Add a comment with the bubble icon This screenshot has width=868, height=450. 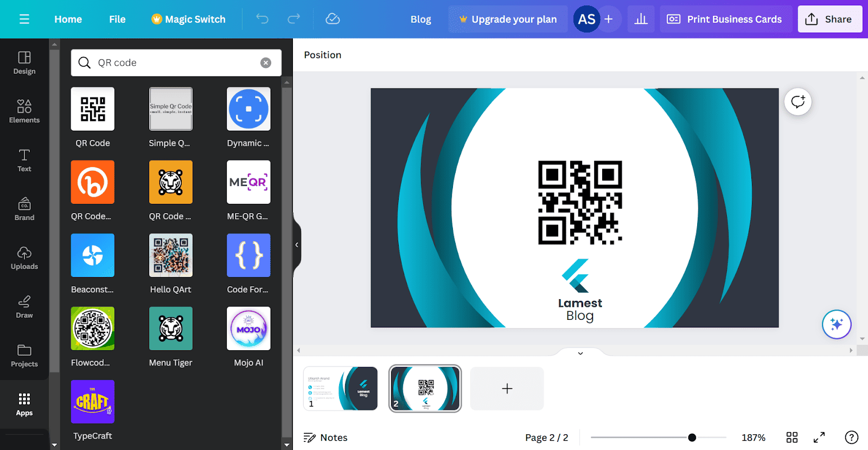click(798, 101)
